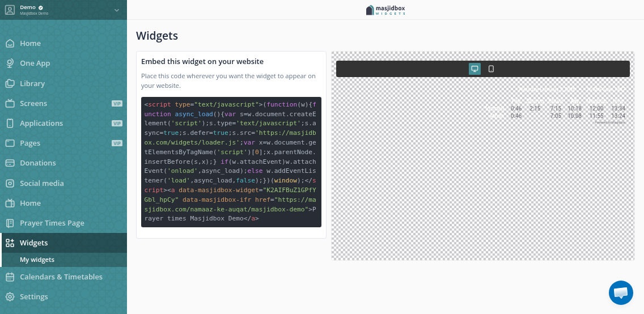Click the Calendars & Timetables calendar icon

[10, 277]
